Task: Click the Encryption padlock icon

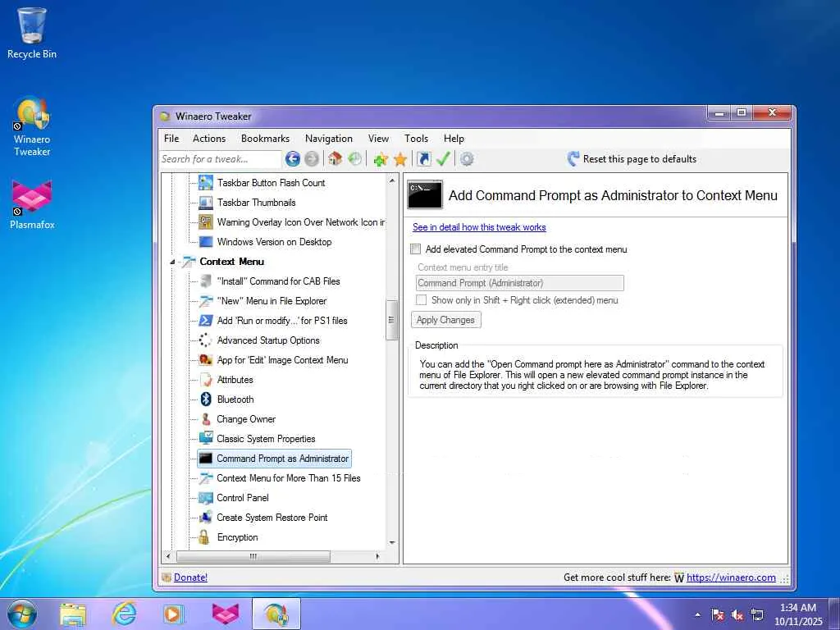Action: click(x=203, y=536)
